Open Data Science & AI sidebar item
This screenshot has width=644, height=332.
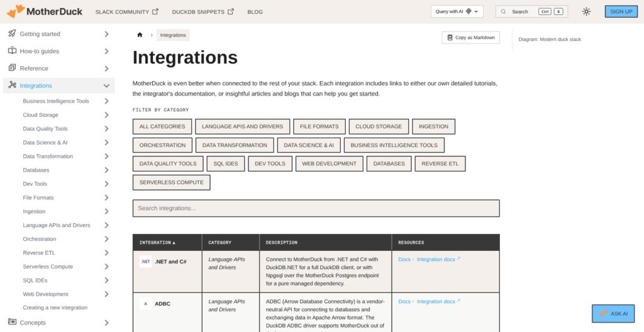pyautogui.click(x=45, y=143)
